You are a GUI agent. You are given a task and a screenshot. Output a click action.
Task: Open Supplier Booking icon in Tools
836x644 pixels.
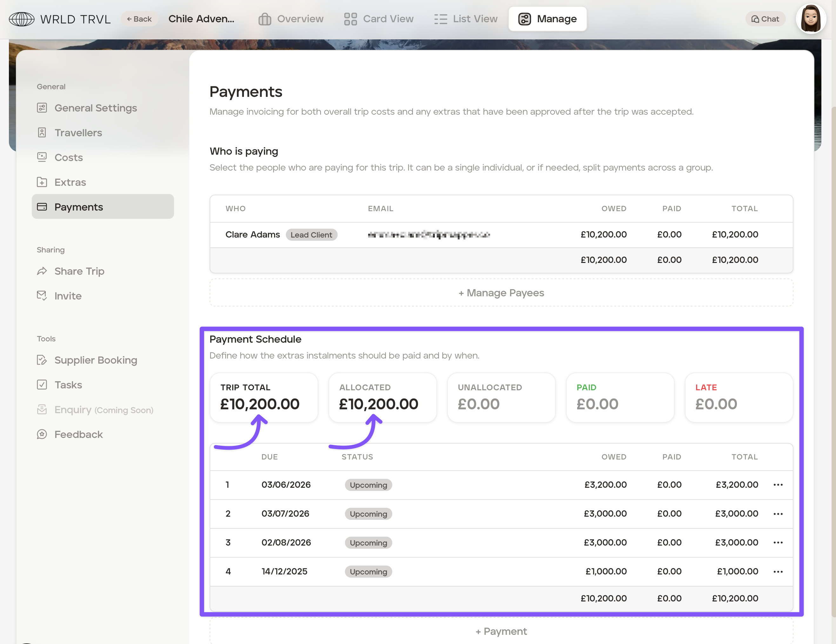(42, 360)
